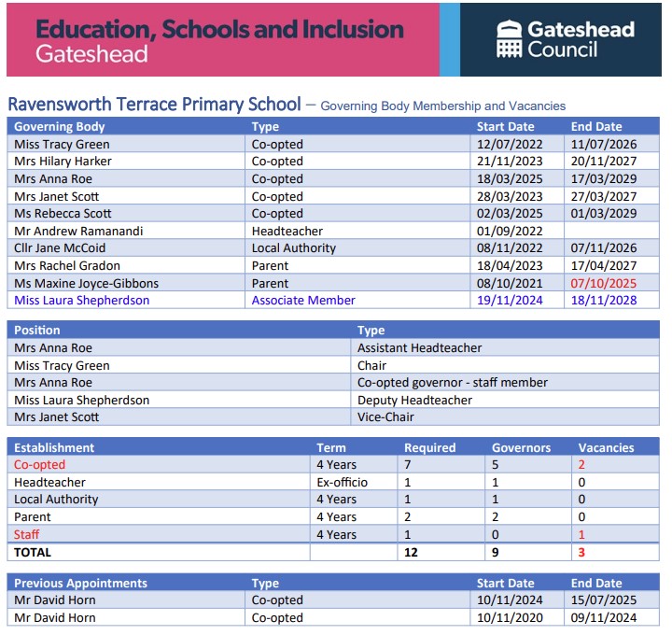Screen dimensions: 672x635
Task: Click 'Mrs Hilary Harker' row name
Action: coord(63,162)
